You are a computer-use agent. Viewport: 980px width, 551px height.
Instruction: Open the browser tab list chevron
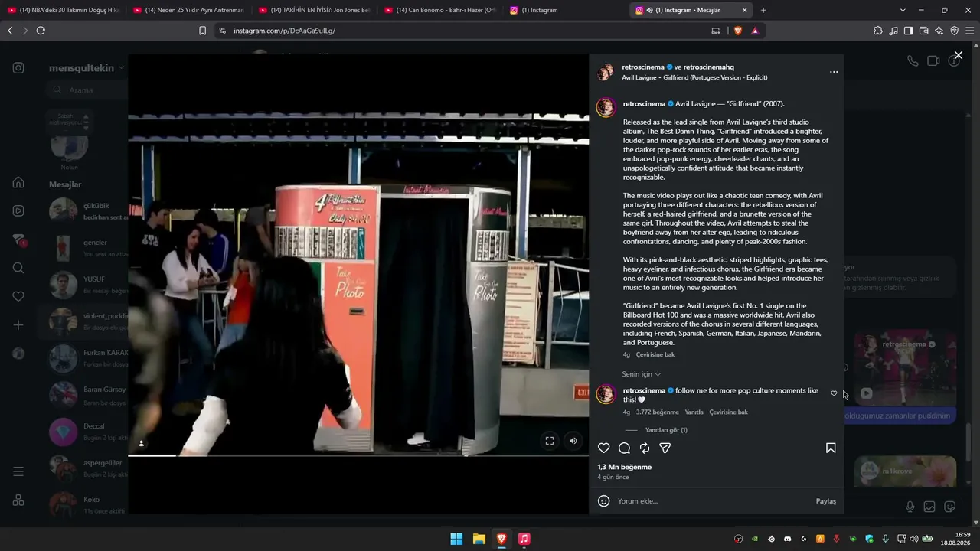click(903, 10)
